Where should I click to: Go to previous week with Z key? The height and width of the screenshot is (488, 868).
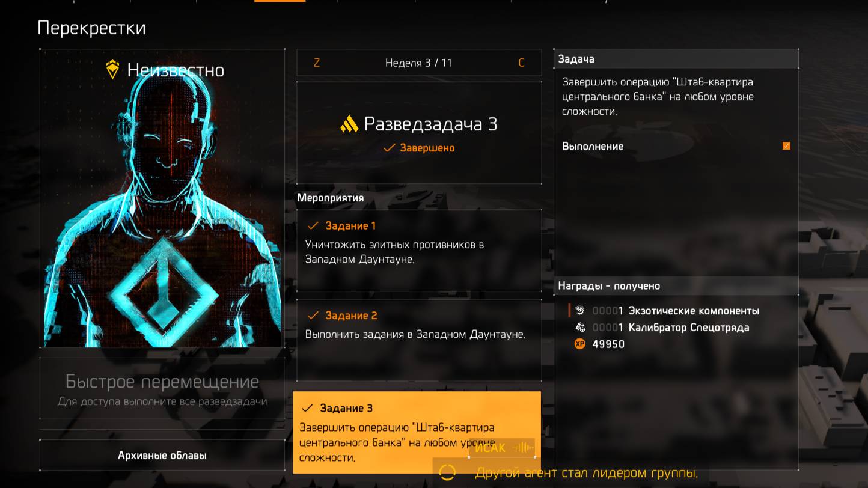click(317, 63)
